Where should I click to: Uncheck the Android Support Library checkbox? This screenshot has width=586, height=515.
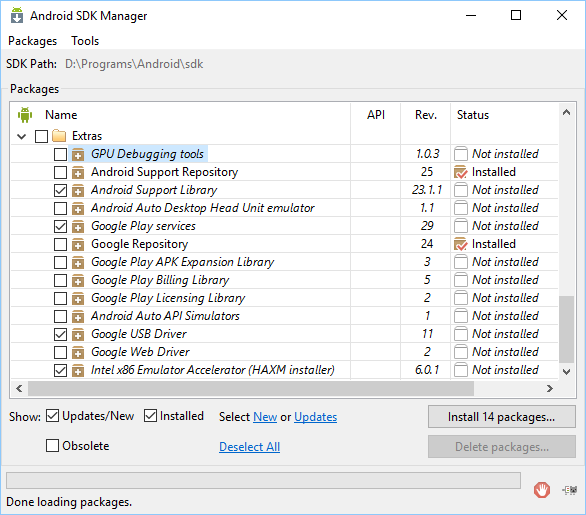[60, 190]
